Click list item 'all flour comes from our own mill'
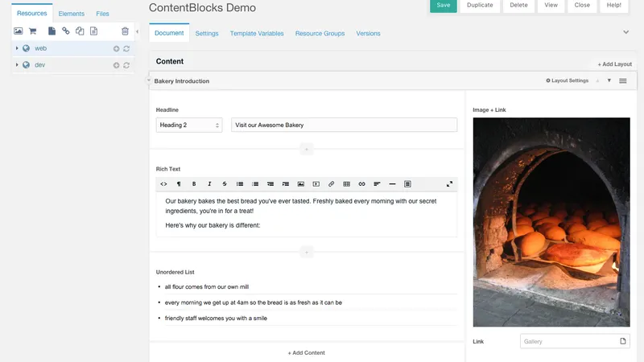The image size is (644, 362). 207,287
